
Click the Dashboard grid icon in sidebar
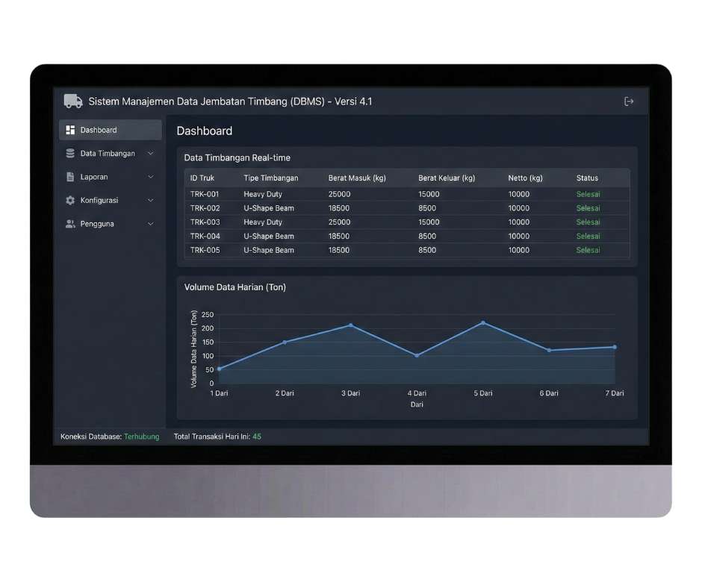70,130
